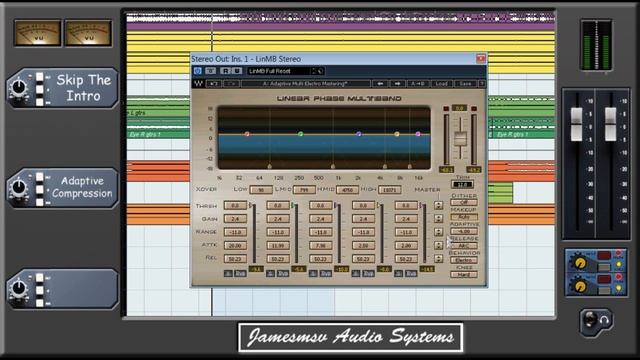
Task: Click the Waves toolbar redo button
Action: pyautogui.click(x=232, y=84)
